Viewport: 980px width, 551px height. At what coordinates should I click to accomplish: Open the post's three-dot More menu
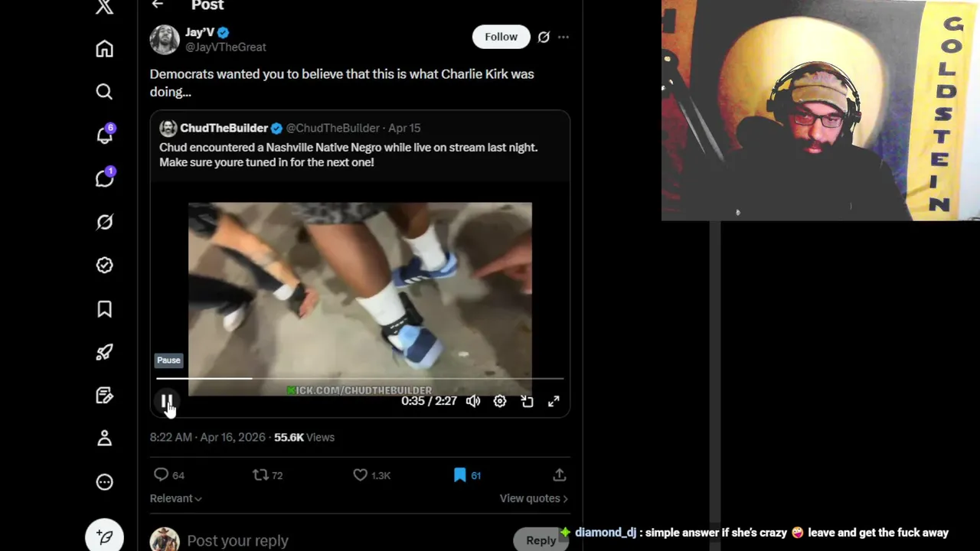click(x=563, y=37)
